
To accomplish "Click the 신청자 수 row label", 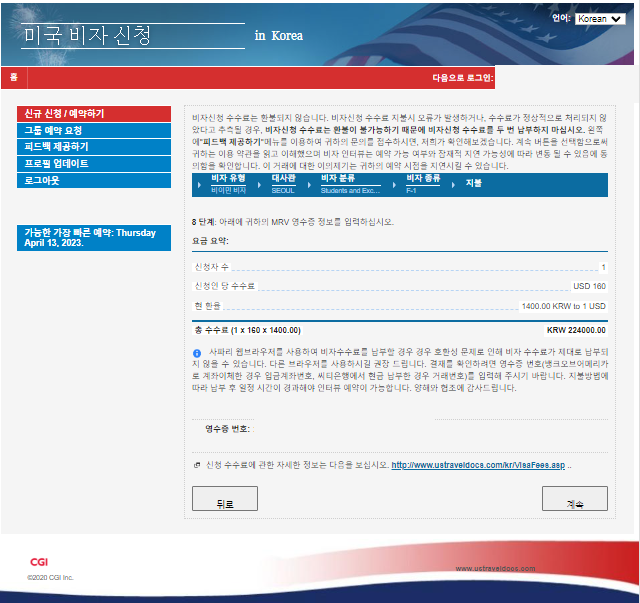I will (x=211, y=267).
